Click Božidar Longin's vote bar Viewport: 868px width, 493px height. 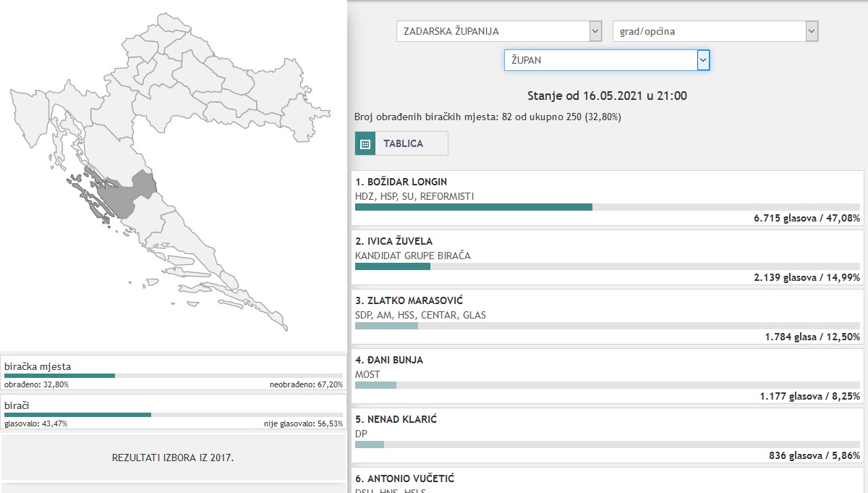click(608, 207)
